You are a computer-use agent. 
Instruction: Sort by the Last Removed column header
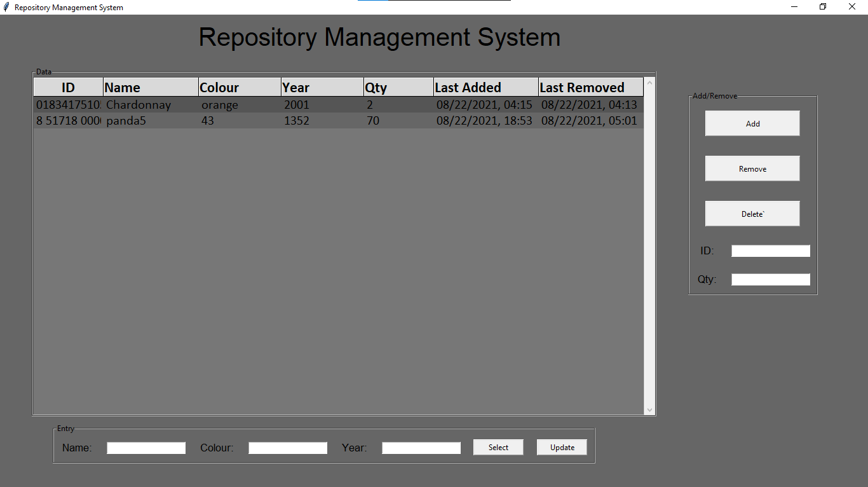(x=590, y=86)
